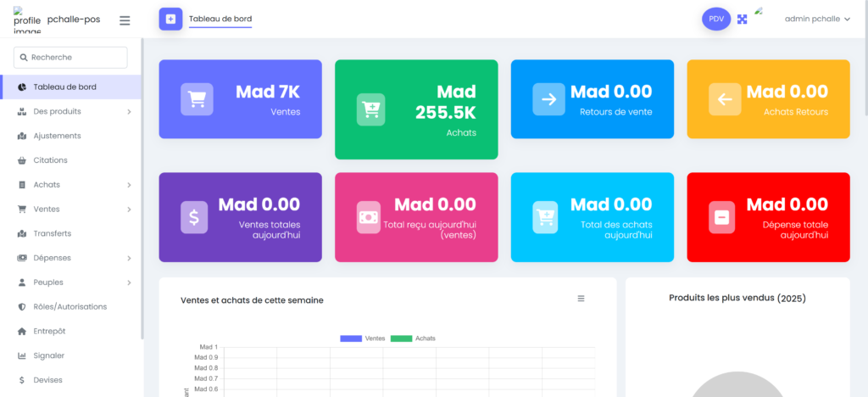Screen dimensions: 868x397
Task: Expand the Dépenses submenu chevron
Action: (129, 258)
